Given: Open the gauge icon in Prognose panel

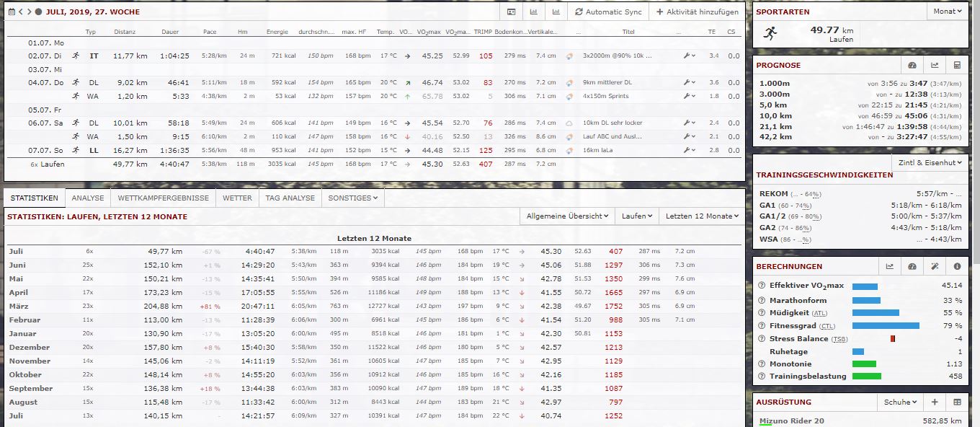Looking at the screenshot, I should coord(912,65).
